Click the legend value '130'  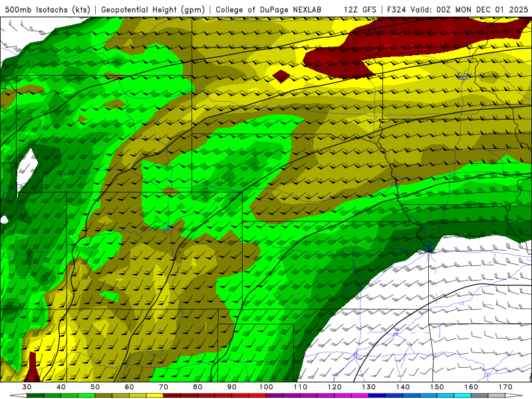pos(368,387)
